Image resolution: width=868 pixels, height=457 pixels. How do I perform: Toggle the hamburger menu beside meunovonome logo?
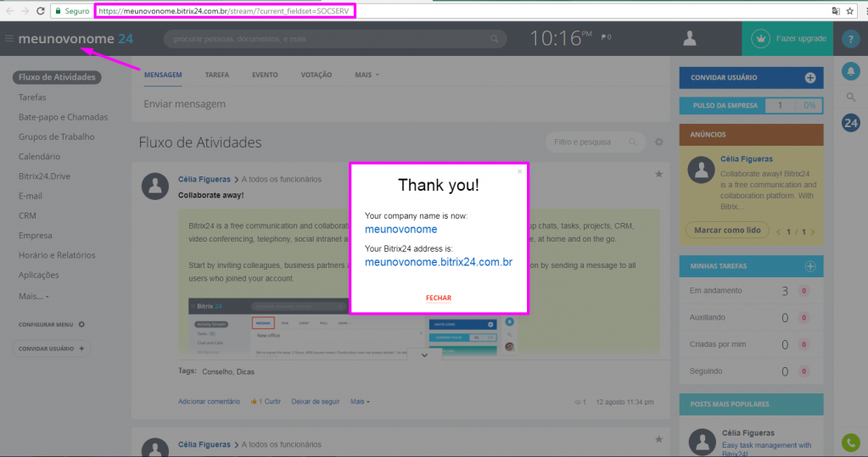click(8, 39)
